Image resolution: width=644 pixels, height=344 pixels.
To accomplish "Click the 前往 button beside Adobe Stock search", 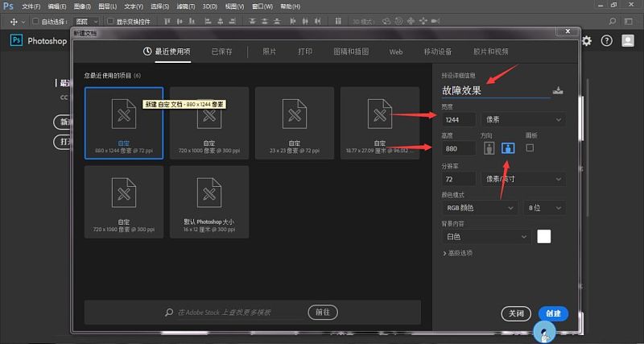I will pos(323,312).
